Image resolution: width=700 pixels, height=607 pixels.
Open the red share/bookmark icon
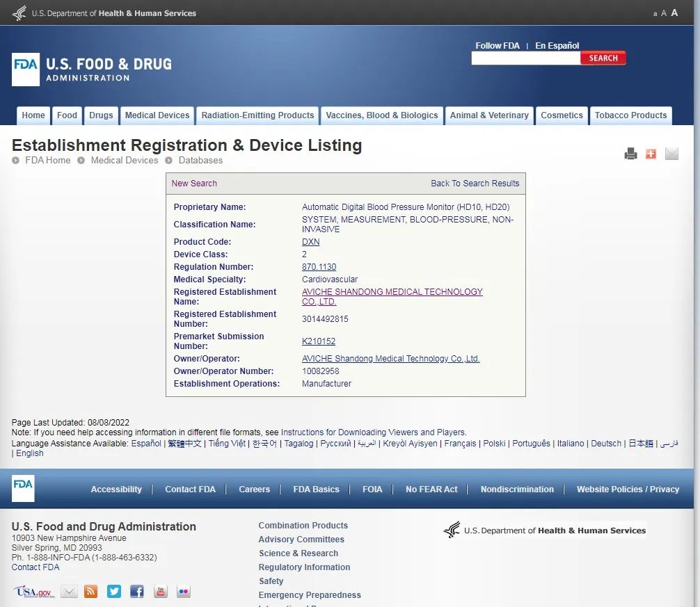coord(651,154)
